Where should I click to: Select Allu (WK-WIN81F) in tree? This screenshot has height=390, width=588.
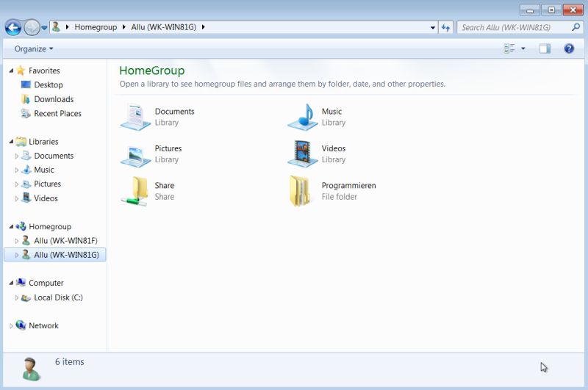coord(65,241)
